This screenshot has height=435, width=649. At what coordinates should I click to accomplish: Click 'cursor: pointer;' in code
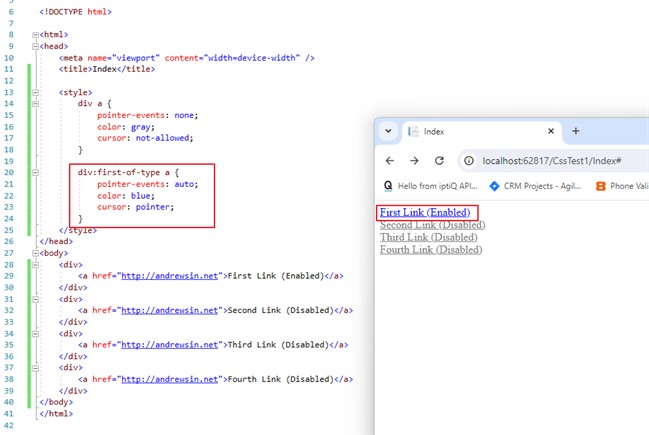(136, 207)
